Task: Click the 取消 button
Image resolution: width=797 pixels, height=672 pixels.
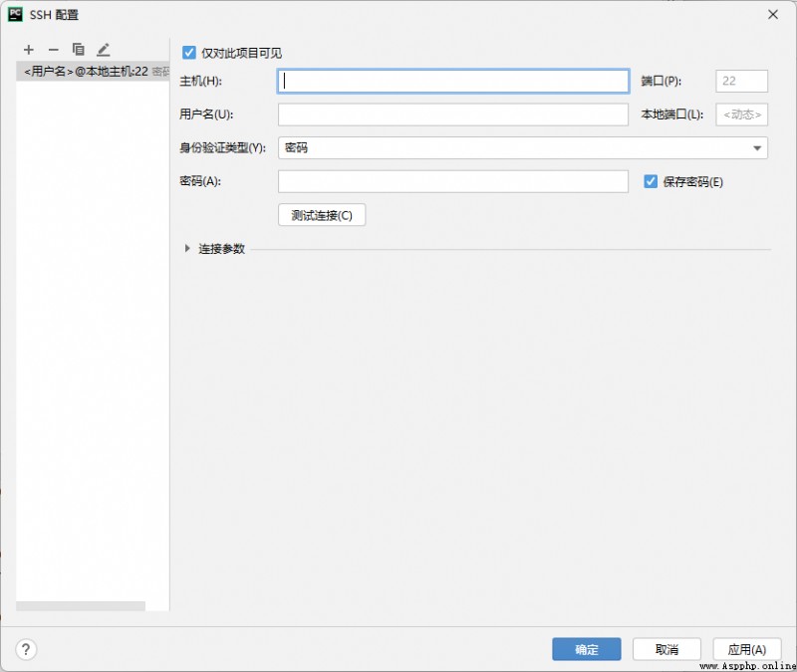Action: (666, 649)
